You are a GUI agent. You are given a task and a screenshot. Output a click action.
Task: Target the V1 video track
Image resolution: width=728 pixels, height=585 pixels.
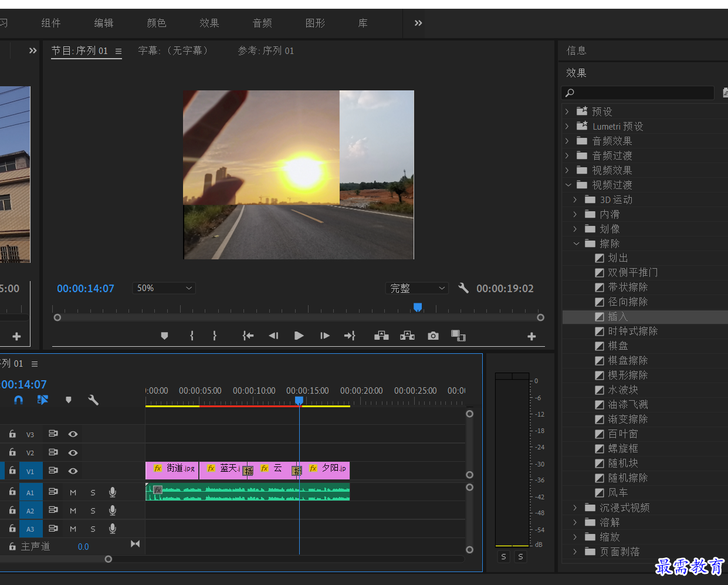(31, 471)
